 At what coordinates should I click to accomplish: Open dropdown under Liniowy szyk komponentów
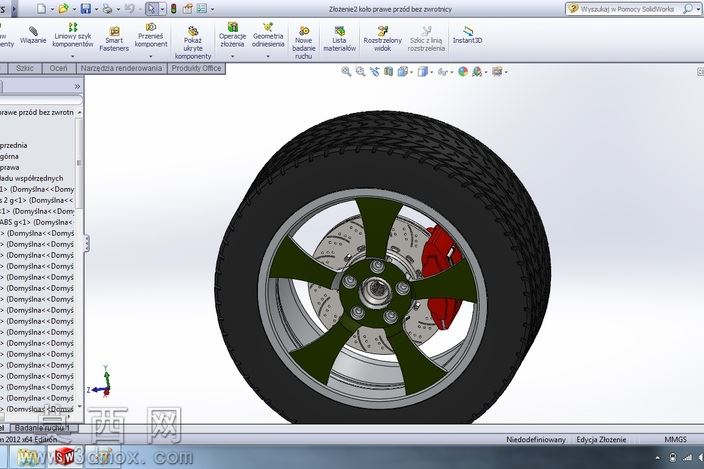coord(73,57)
